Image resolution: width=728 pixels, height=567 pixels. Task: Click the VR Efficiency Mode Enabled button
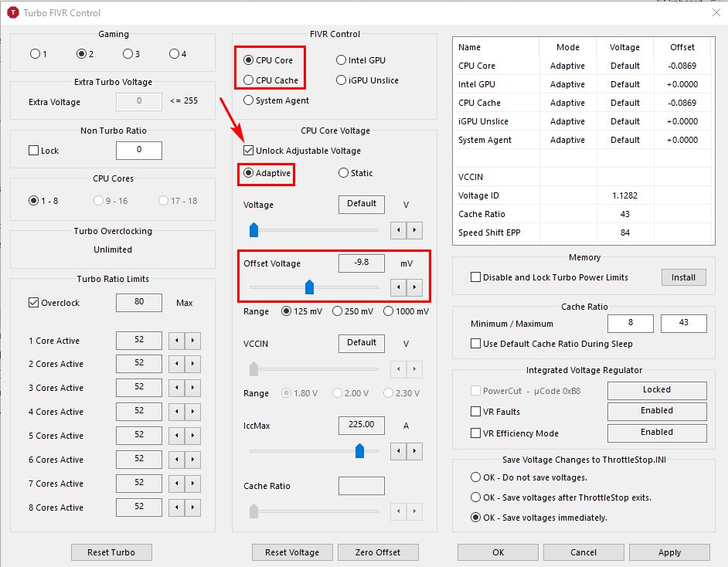pyautogui.click(x=657, y=433)
